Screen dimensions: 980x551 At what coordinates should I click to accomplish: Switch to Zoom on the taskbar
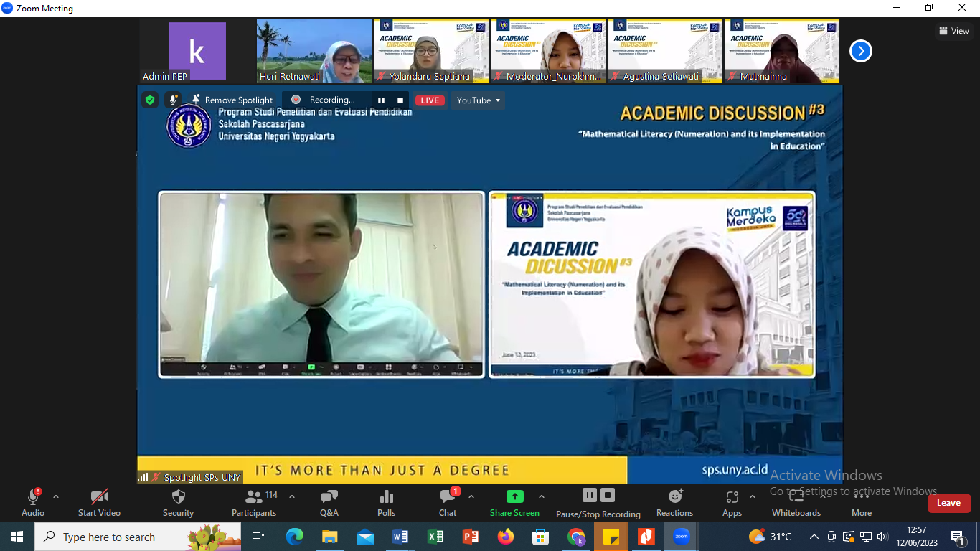coord(682,537)
